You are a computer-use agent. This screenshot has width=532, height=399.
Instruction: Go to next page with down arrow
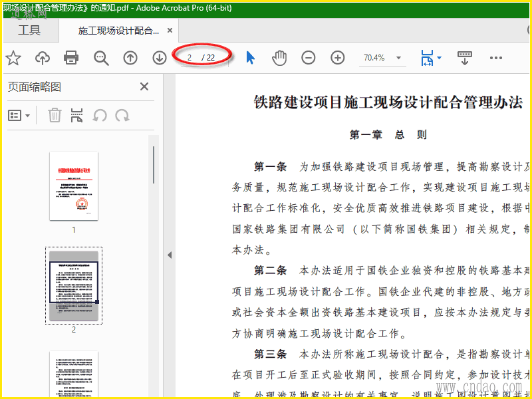[x=160, y=58]
